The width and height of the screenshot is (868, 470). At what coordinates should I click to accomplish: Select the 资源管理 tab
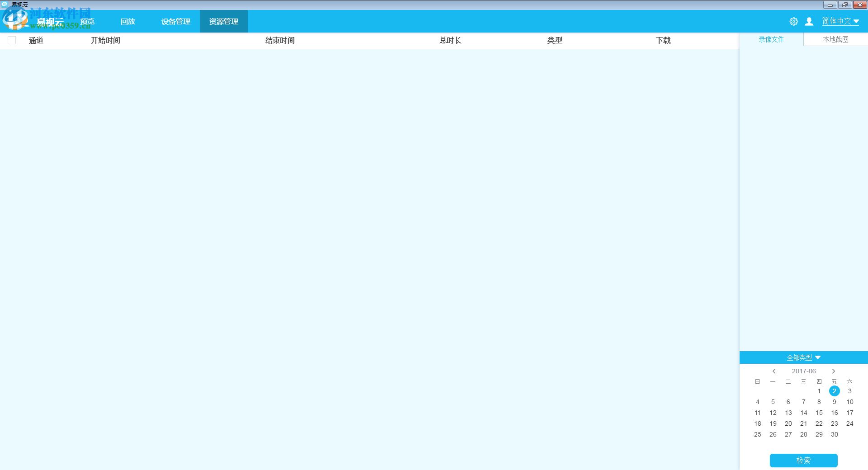[x=224, y=21]
